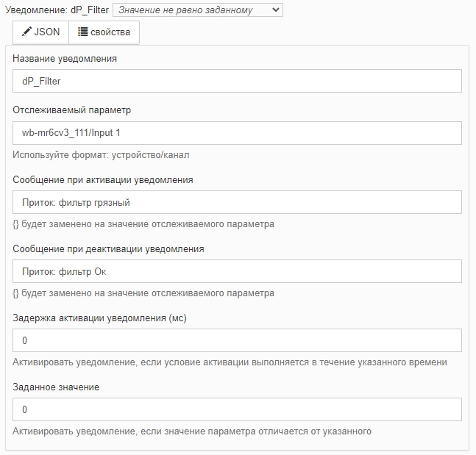Click the Заданное значение label

tap(56, 387)
